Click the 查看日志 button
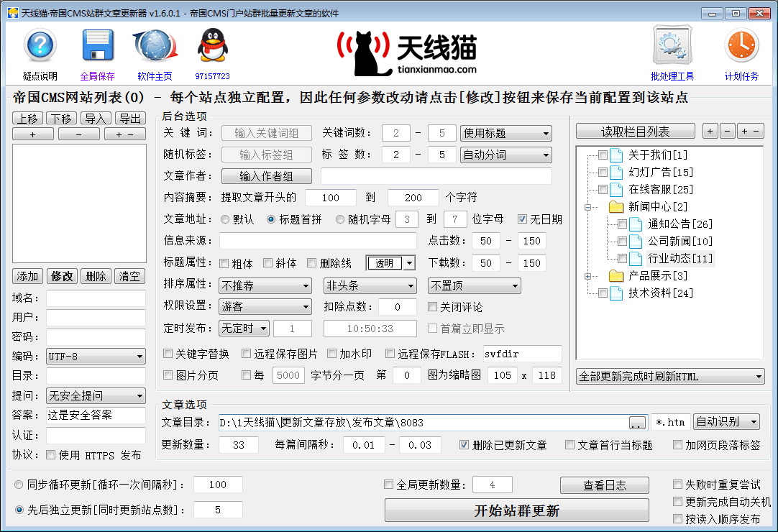This screenshot has height=532, width=778. pyautogui.click(x=604, y=485)
